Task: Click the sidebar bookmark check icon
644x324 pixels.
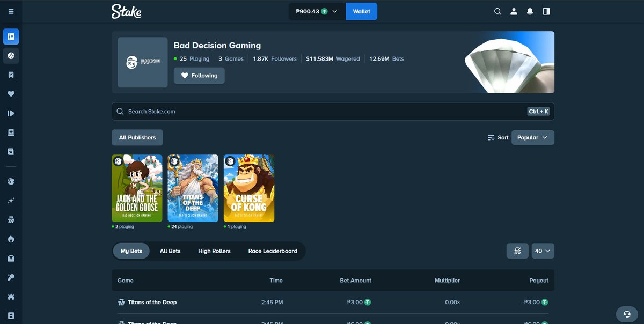Action: click(x=11, y=75)
